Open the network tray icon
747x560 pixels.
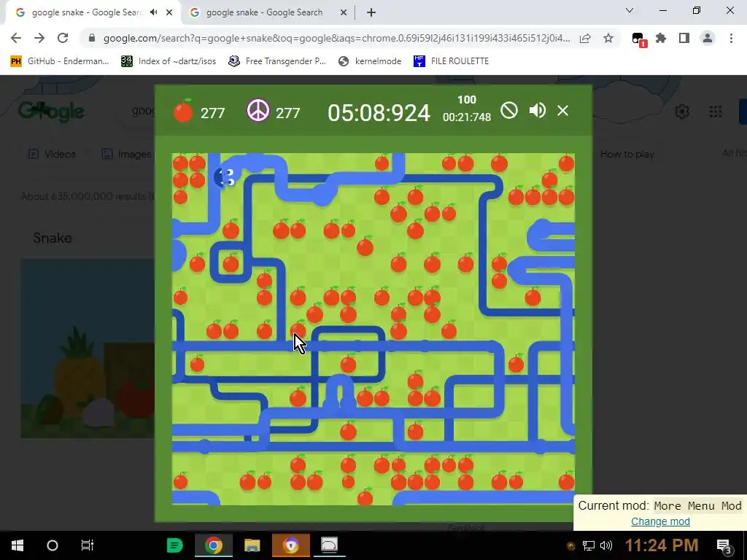click(x=589, y=545)
